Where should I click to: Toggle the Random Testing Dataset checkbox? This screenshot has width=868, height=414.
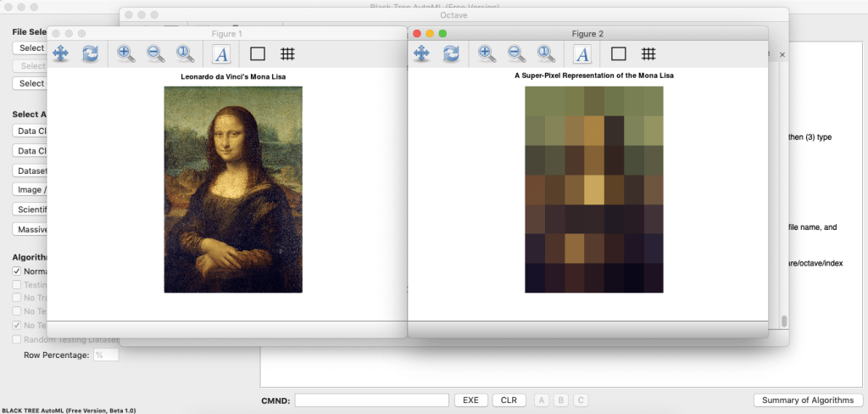click(17, 339)
